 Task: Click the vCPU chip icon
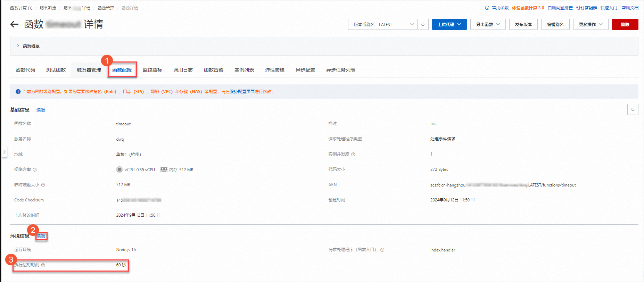pyautogui.click(x=119, y=169)
